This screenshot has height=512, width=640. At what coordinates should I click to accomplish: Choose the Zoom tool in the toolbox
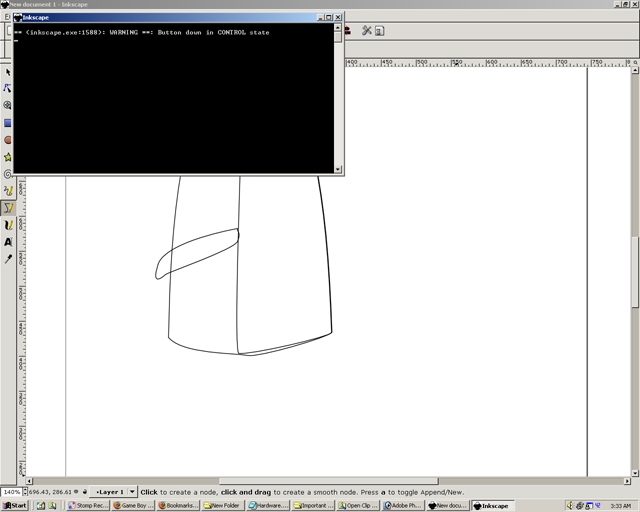coord(8,105)
